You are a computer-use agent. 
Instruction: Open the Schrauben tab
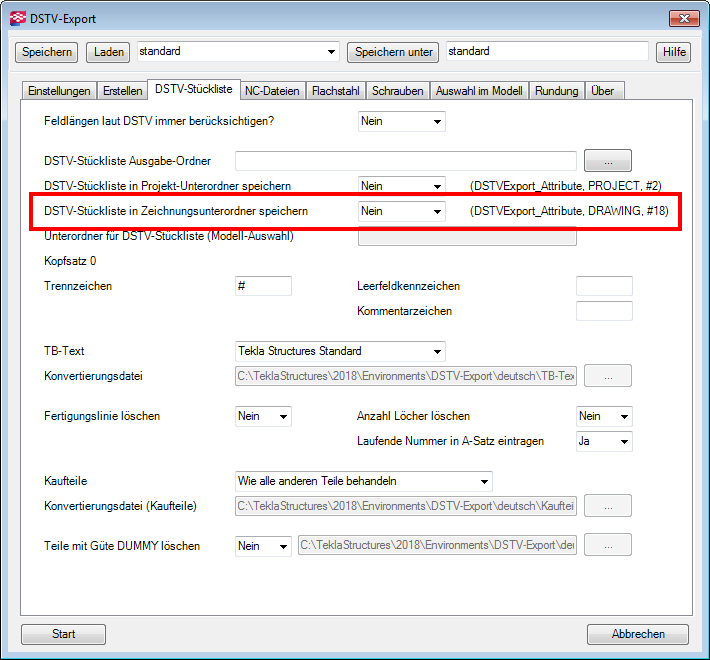click(398, 91)
